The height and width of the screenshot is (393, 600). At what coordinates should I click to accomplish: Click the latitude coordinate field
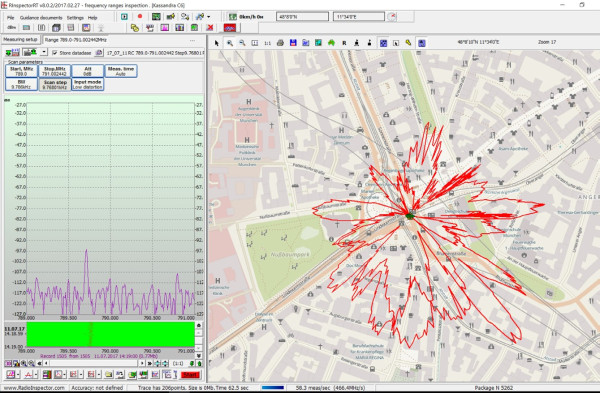(x=302, y=16)
